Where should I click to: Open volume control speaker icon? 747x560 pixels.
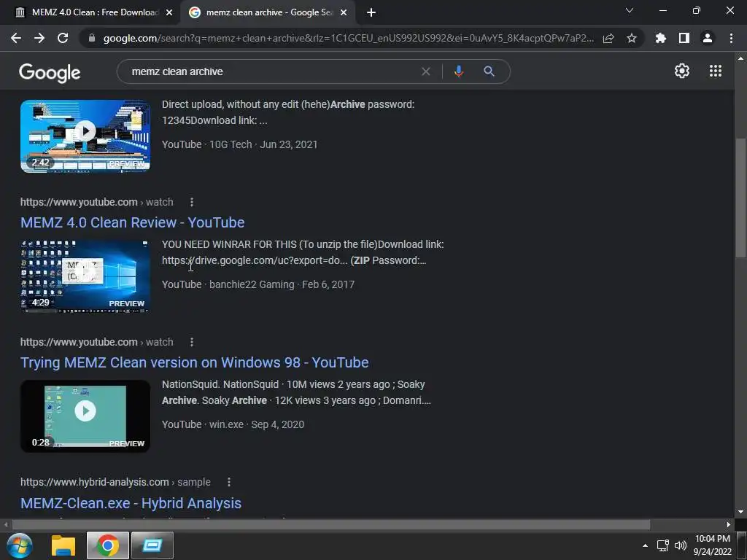pyautogui.click(x=681, y=545)
